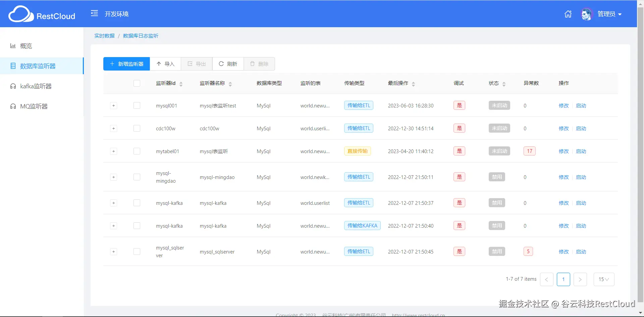Check the mysql-mingdao row checkbox
Image resolution: width=644 pixels, height=317 pixels.
point(137,177)
